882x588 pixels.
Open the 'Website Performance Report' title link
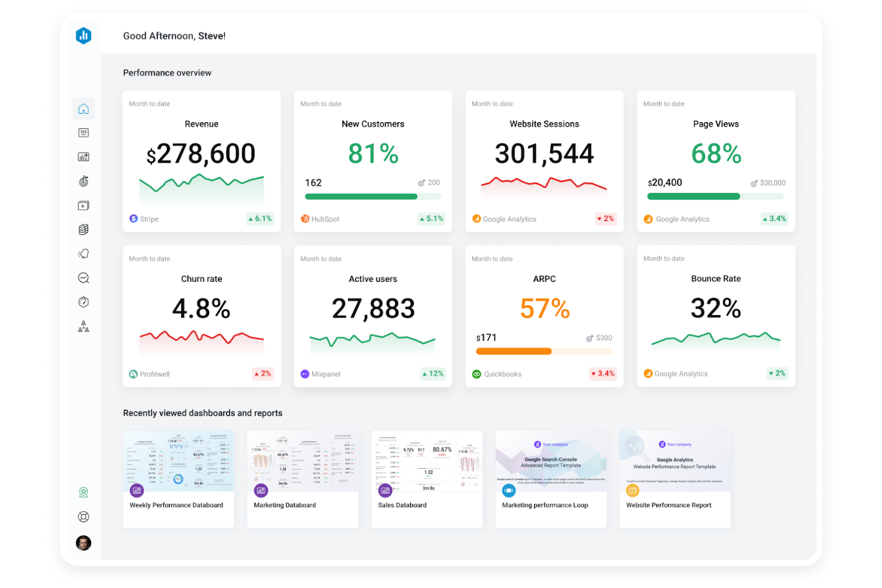[x=669, y=505]
